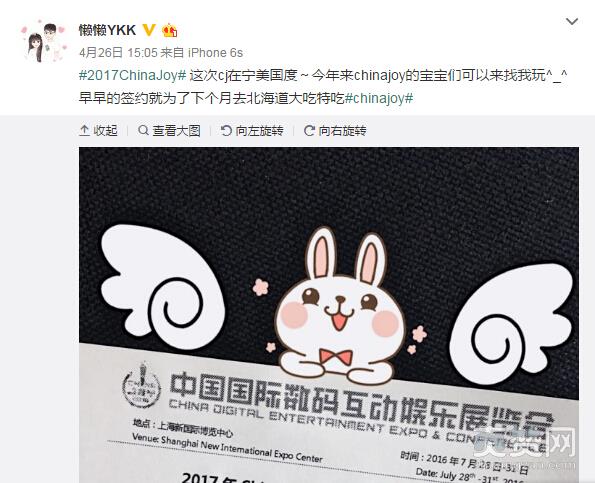Click the post timestamp 4月26日 15:05
595x483 pixels.
pyautogui.click(x=118, y=53)
